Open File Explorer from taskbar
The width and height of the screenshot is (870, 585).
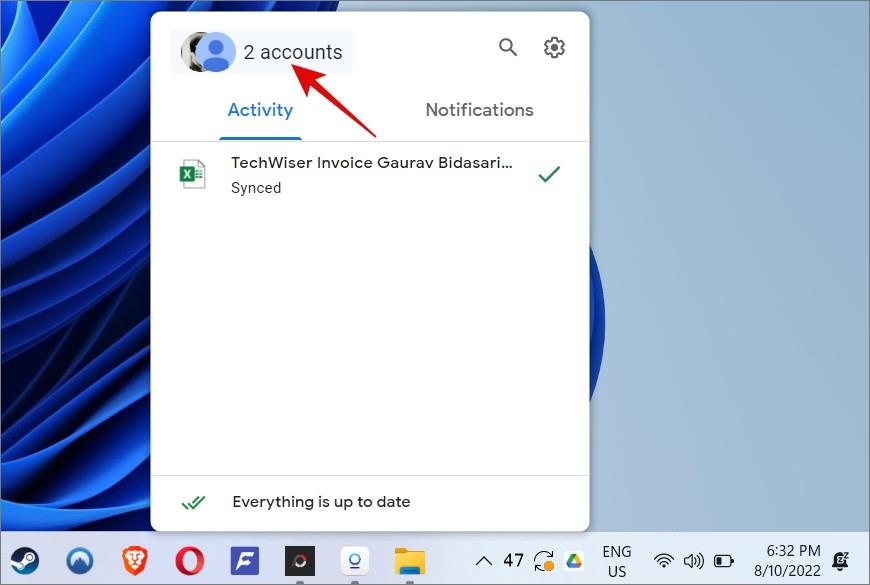[x=409, y=561]
